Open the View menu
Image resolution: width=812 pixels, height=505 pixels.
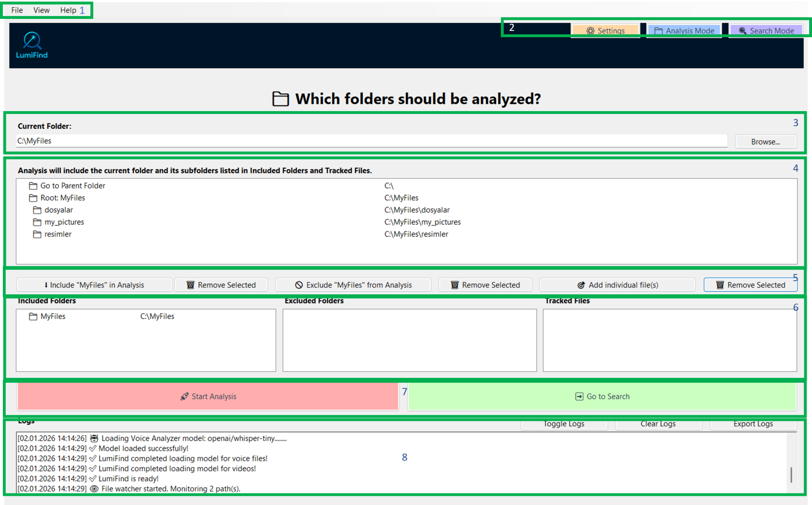pos(42,10)
